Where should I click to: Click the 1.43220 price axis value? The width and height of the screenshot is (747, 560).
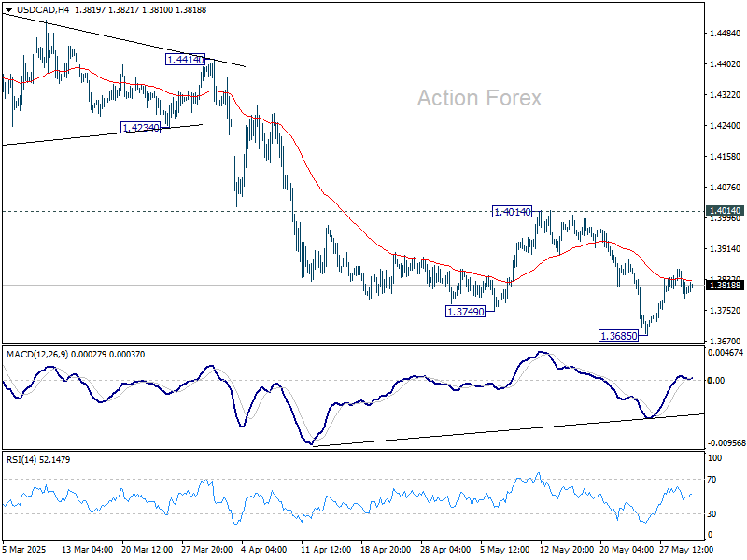(726, 95)
